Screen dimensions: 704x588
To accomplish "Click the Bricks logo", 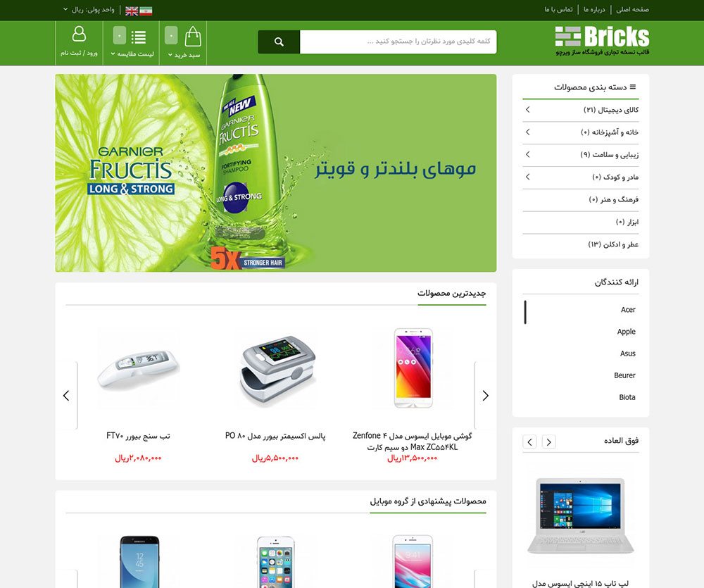I will (x=602, y=40).
